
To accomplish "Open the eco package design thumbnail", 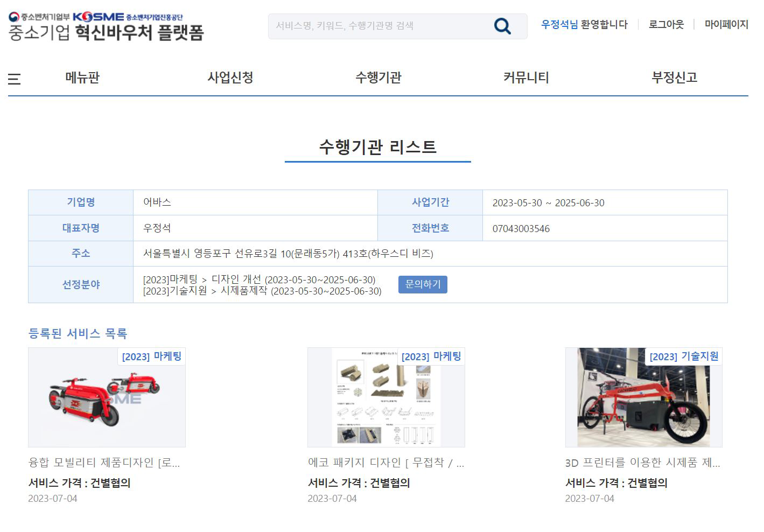I will [x=386, y=397].
